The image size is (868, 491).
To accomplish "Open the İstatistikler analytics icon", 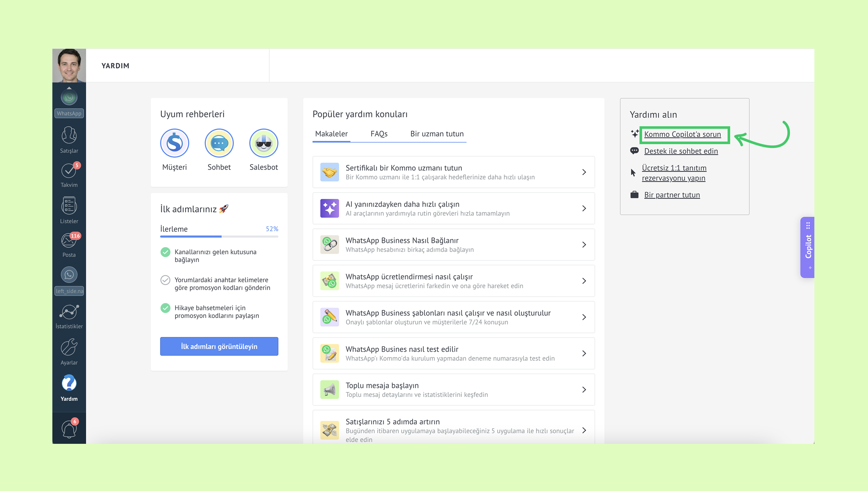I will pyautogui.click(x=69, y=312).
